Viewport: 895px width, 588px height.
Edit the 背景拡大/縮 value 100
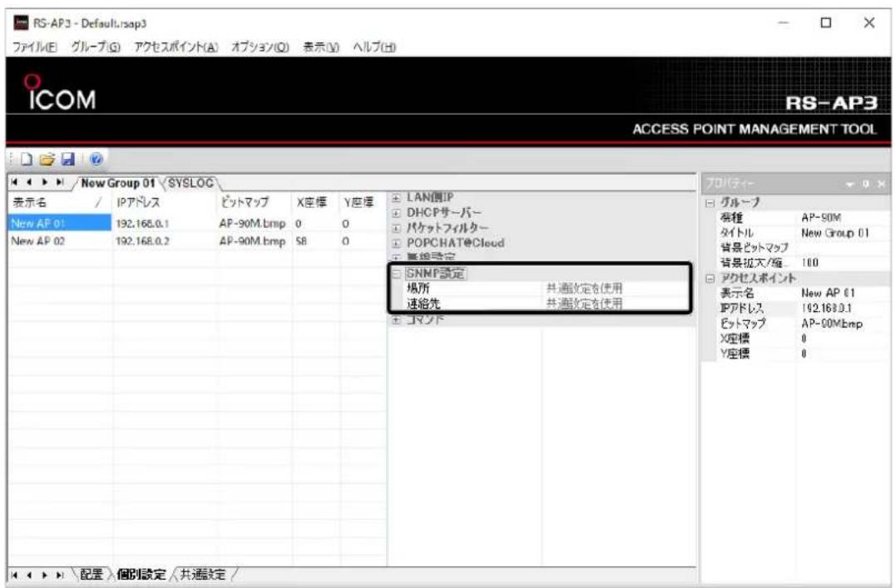coord(810,263)
